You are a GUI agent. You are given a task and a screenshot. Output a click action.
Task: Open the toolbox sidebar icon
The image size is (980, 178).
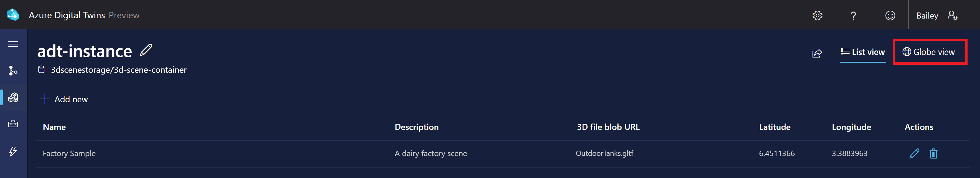point(13,124)
